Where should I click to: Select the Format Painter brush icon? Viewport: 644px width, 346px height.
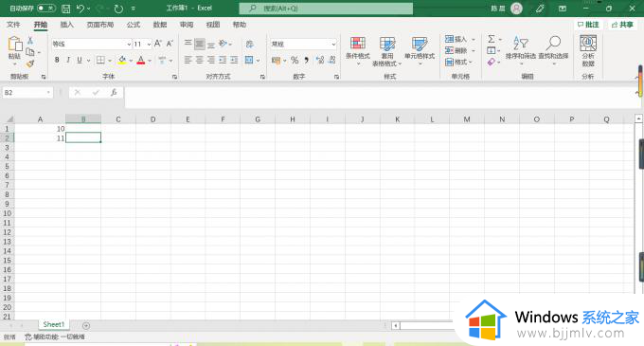point(30,64)
